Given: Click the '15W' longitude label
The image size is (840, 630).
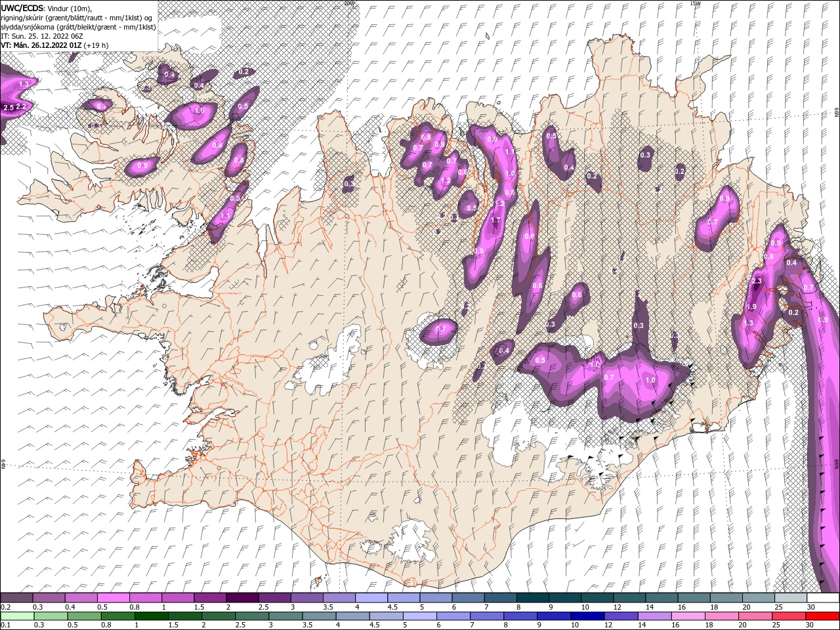Looking at the screenshot, I should pyautogui.click(x=694, y=3).
